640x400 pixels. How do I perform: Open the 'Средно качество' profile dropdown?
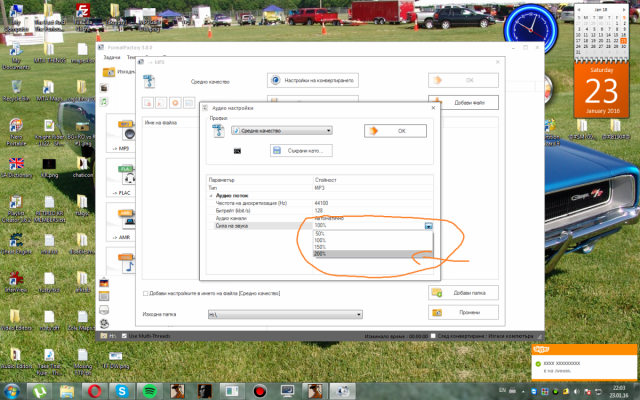pyautogui.click(x=281, y=130)
